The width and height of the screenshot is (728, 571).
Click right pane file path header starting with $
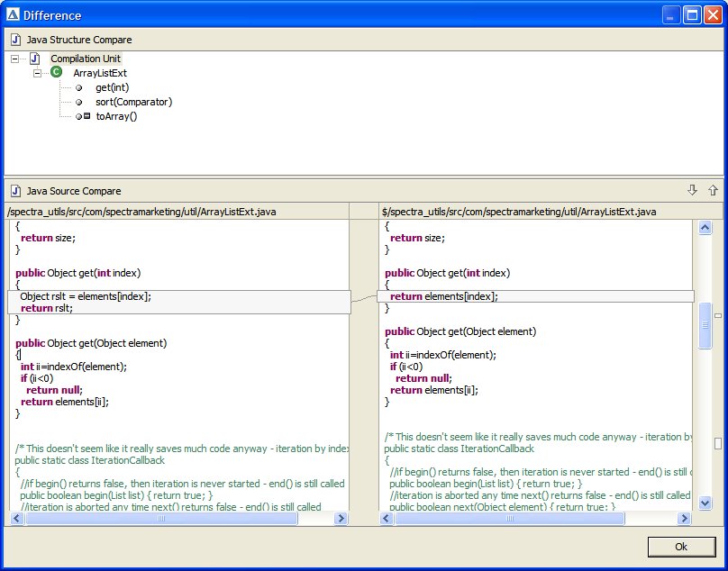519,212
